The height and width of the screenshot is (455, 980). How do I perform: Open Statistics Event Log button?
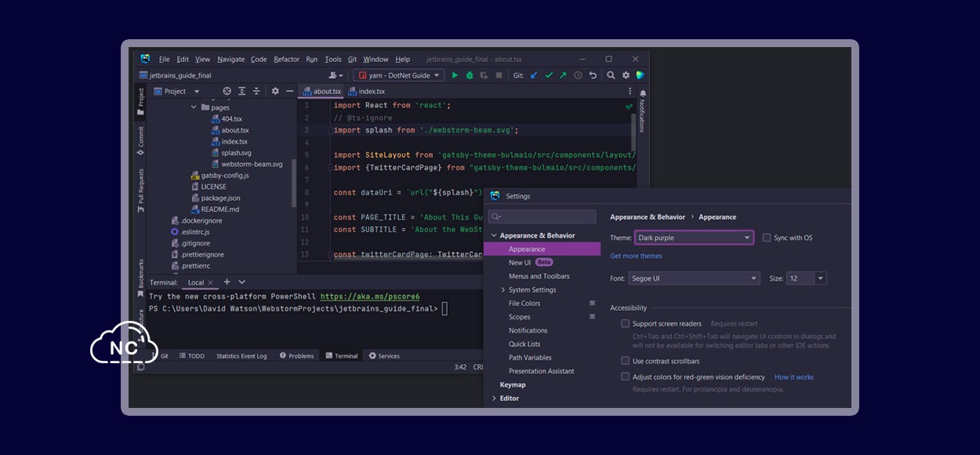[x=241, y=356]
